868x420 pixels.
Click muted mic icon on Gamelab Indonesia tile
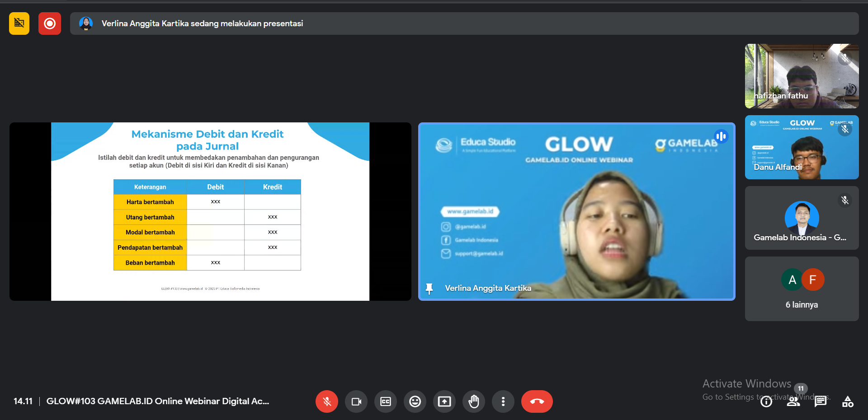click(x=845, y=200)
